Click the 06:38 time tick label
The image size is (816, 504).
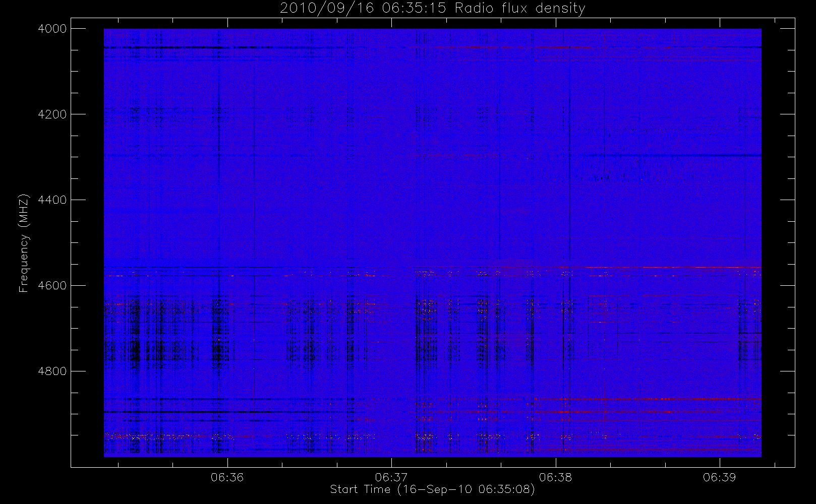tap(555, 477)
